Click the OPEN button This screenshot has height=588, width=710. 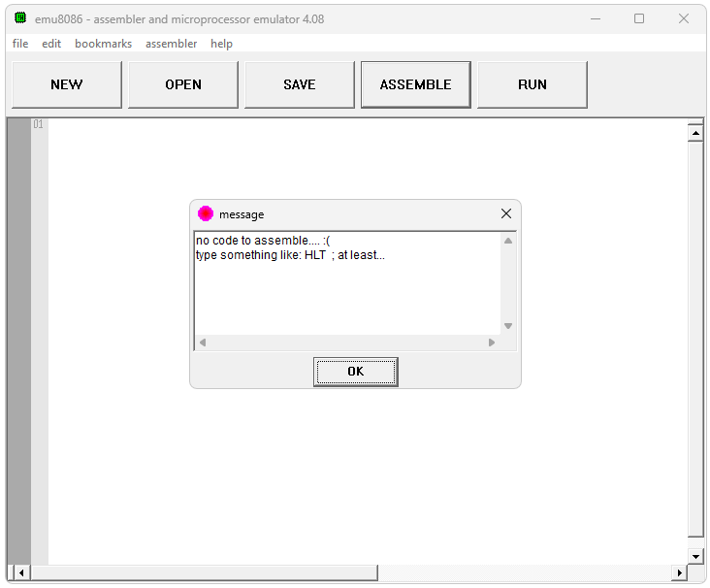[183, 84]
